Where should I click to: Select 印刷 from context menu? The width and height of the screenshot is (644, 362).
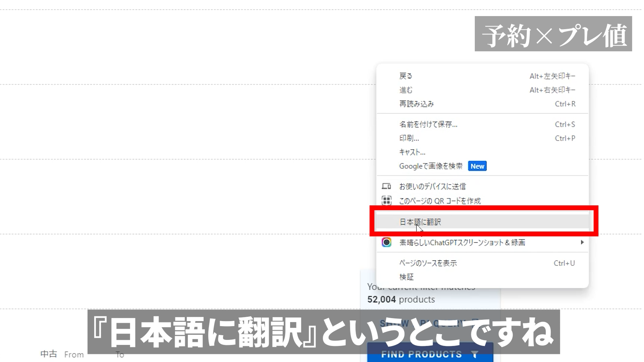[x=409, y=138]
